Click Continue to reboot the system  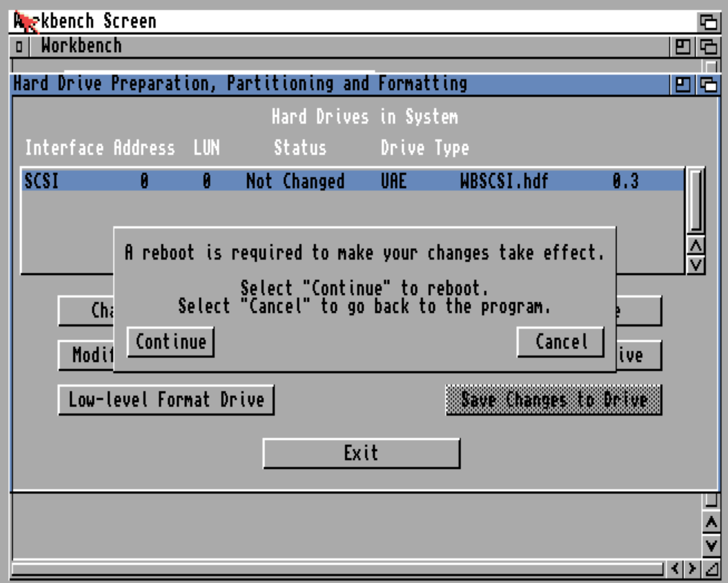(x=171, y=342)
